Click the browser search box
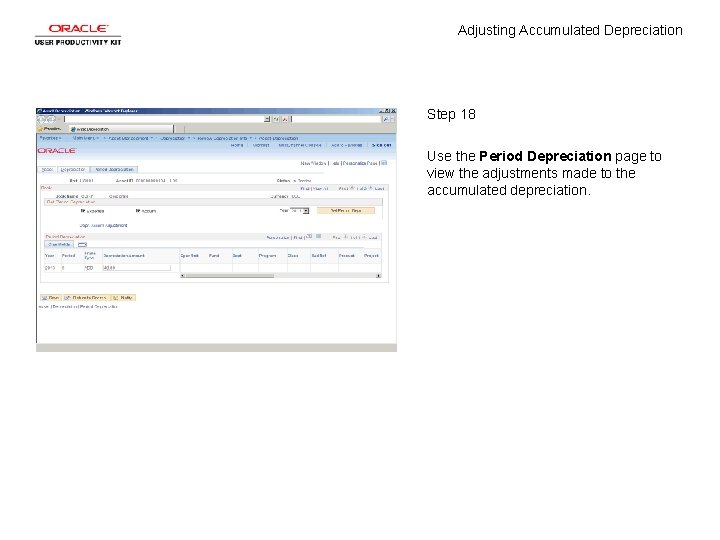This screenshot has width=720, height=540. click(336, 119)
